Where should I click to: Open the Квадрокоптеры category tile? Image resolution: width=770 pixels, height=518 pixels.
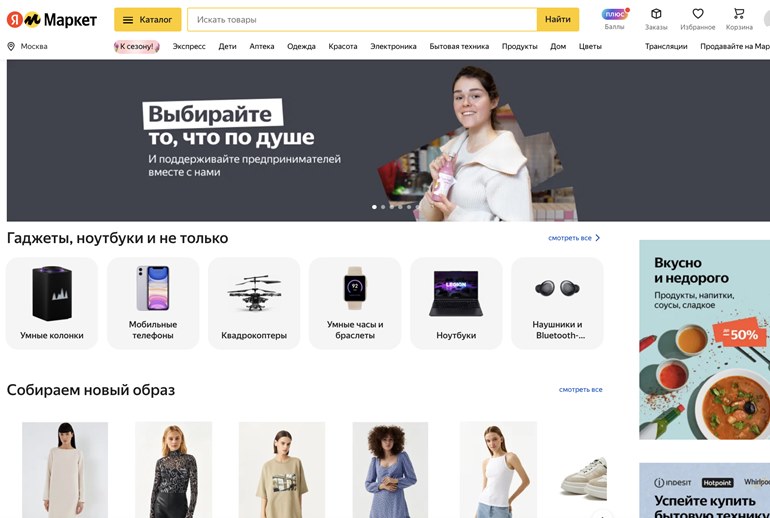coord(254,303)
